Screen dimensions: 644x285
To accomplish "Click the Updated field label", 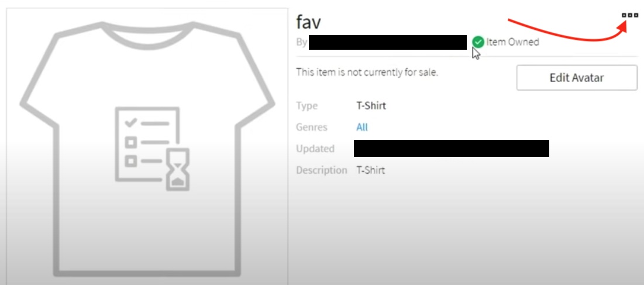I will coord(315,149).
